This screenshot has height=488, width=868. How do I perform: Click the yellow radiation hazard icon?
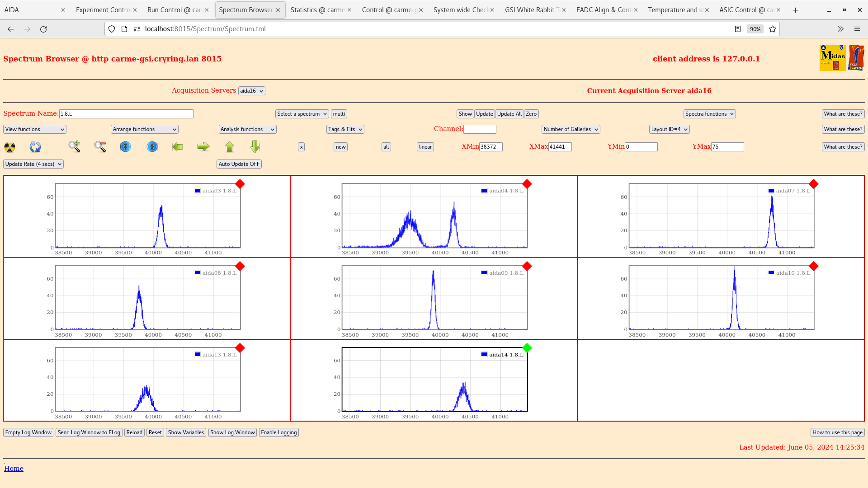pyautogui.click(x=9, y=147)
